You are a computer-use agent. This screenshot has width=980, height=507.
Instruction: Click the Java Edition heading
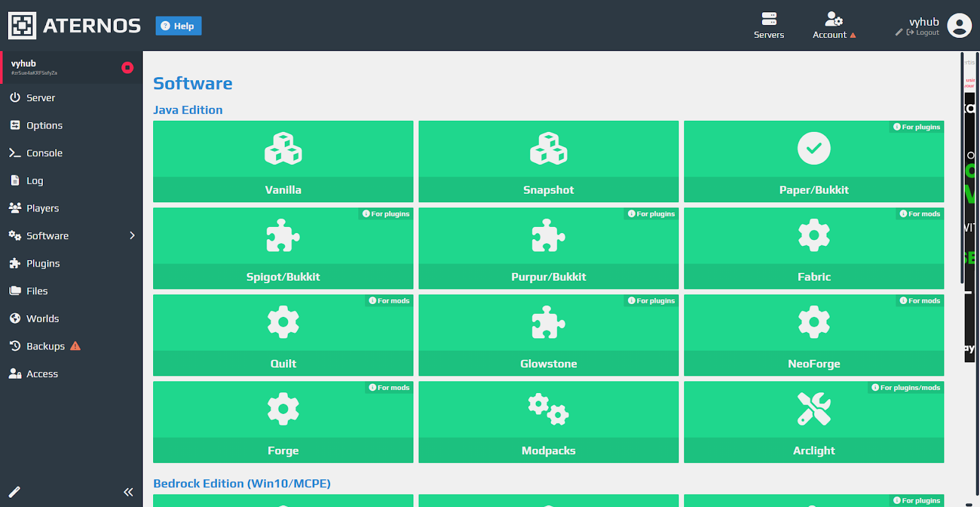click(x=188, y=110)
